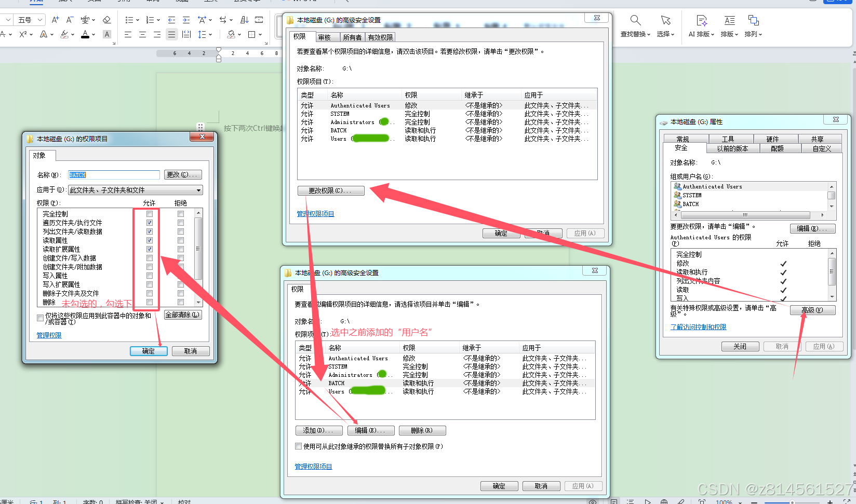Click the font color A icon
Image resolution: width=856 pixels, height=504 pixels.
(85, 34)
